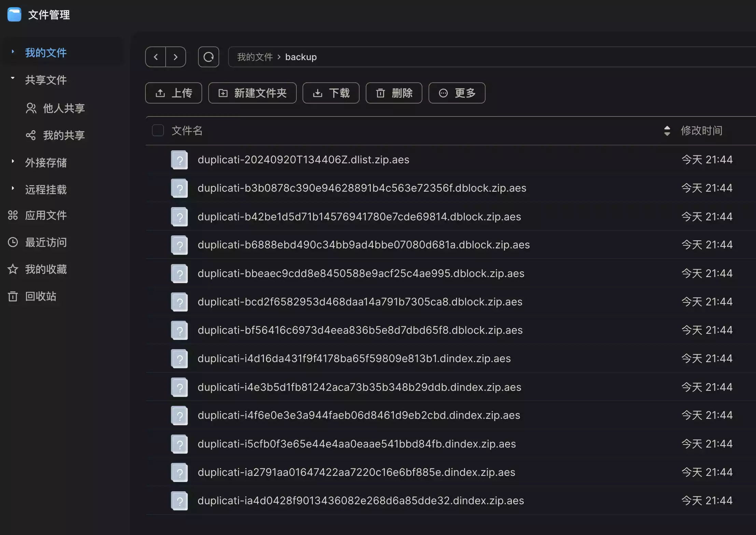Image resolution: width=756 pixels, height=535 pixels.
Task: Open my shares (我的共享)
Action: tap(64, 135)
